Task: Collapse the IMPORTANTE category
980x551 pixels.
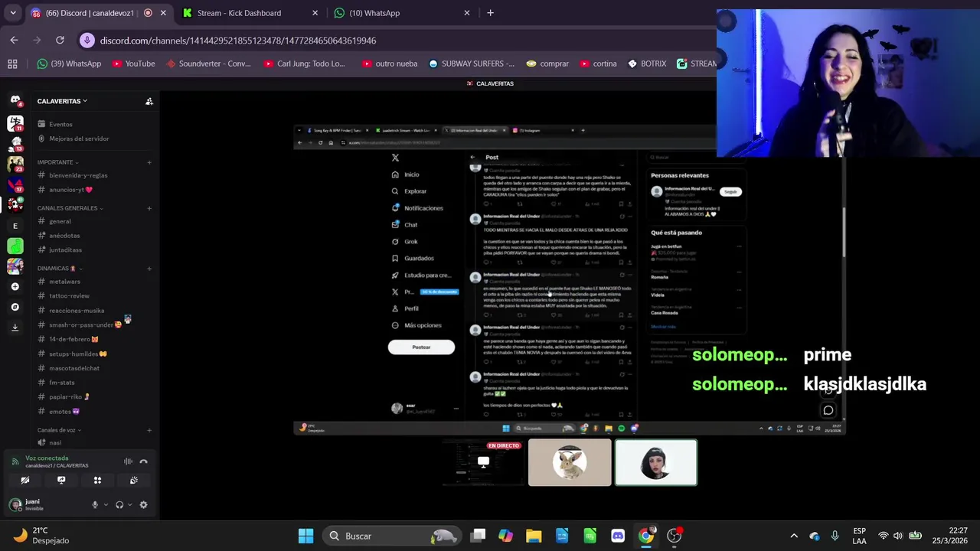Action: [58, 162]
